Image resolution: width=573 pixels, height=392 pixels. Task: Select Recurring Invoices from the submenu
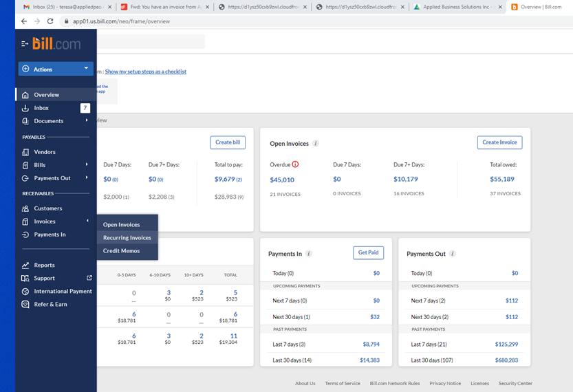point(127,238)
